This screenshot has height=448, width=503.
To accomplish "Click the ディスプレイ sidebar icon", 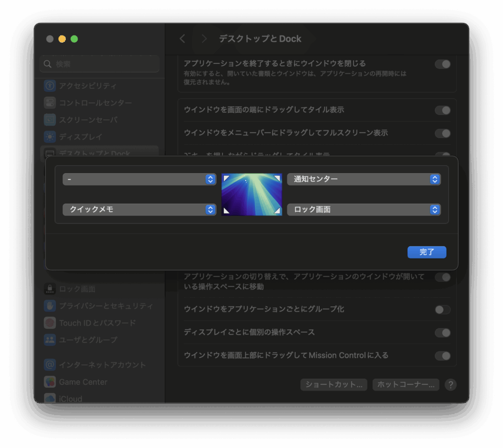I will point(50,136).
